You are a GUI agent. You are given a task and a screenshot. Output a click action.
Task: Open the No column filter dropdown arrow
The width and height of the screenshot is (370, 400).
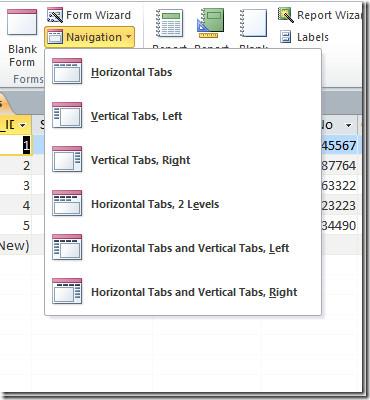point(348,125)
